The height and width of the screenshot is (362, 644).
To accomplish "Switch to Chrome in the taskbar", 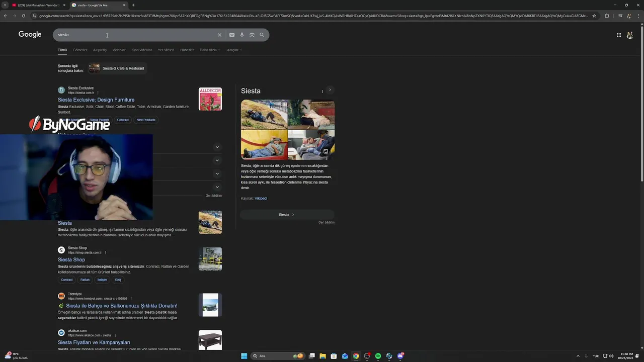I will [x=356, y=356].
